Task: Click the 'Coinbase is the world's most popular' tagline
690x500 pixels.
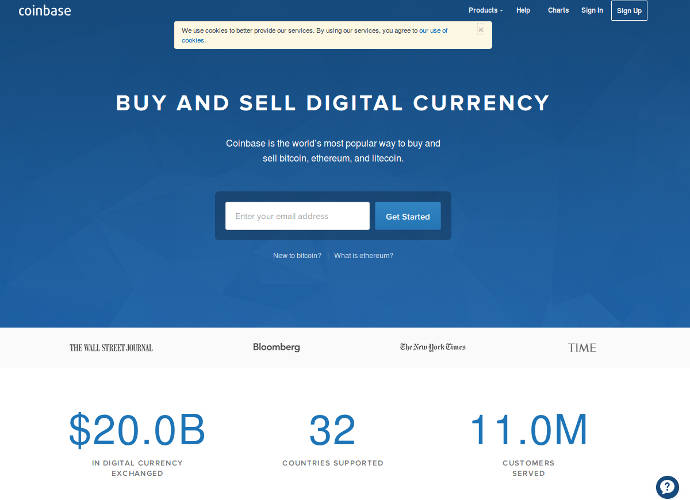Action: [x=333, y=151]
